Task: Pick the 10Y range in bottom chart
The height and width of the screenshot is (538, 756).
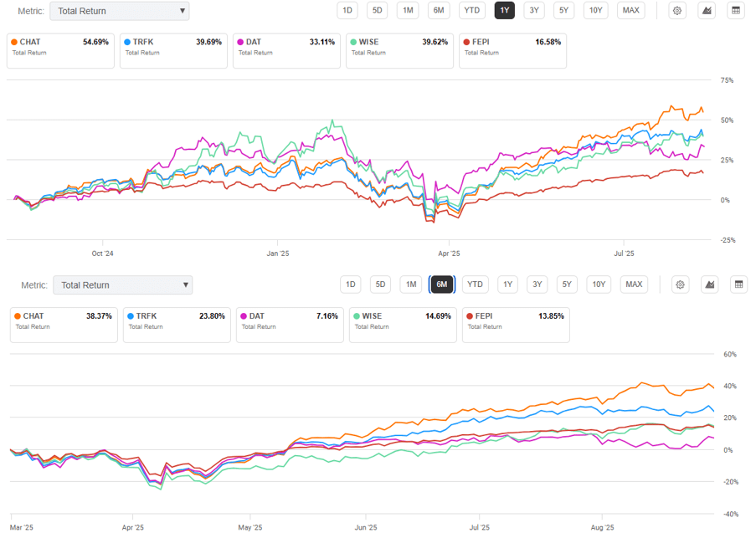Action: click(x=598, y=284)
